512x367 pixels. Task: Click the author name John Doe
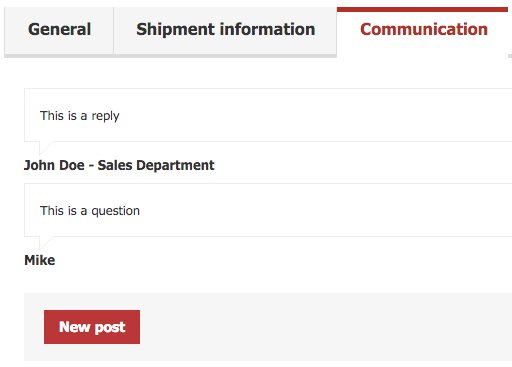[54, 165]
